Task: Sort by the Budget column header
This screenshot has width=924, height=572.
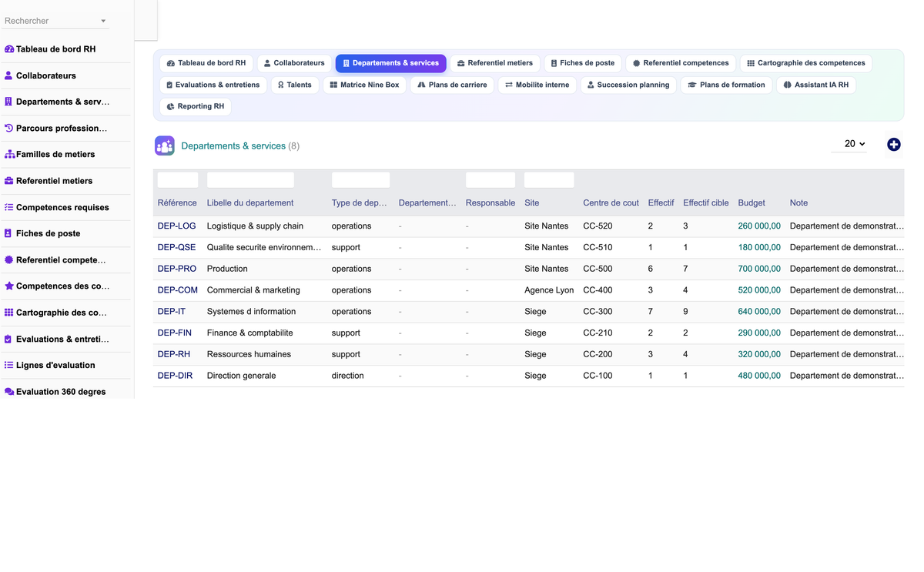Action: (752, 203)
